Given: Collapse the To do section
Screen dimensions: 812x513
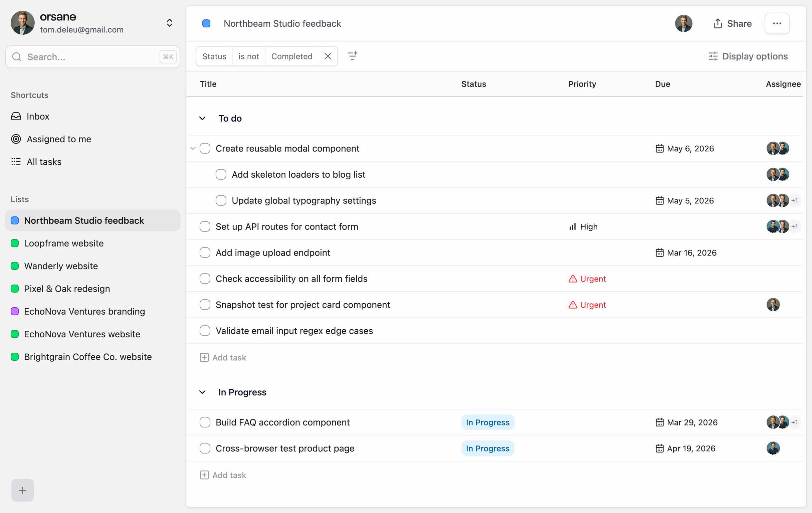Looking at the screenshot, I should [x=202, y=118].
